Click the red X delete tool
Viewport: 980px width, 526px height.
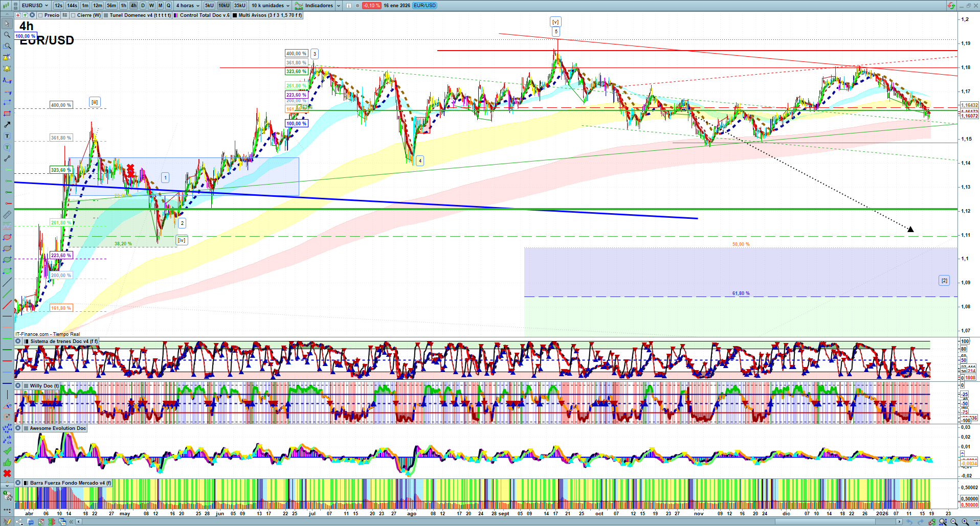coord(7,474)
